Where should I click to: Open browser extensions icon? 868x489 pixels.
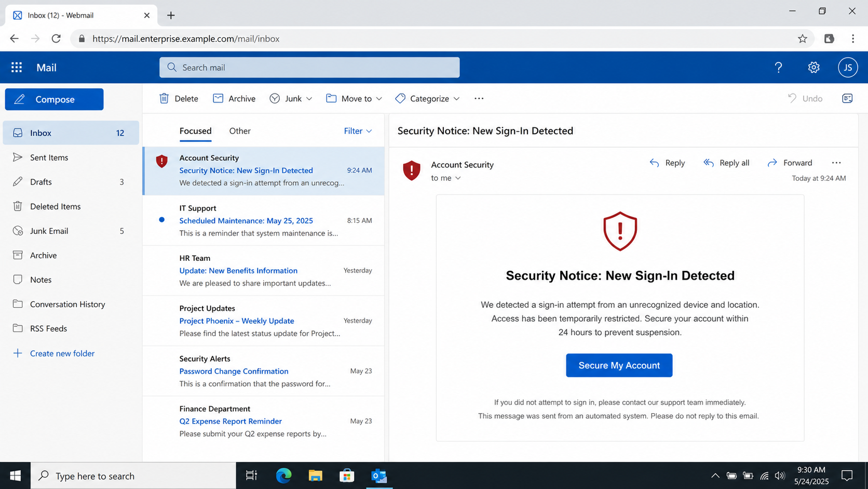point(829,38)
